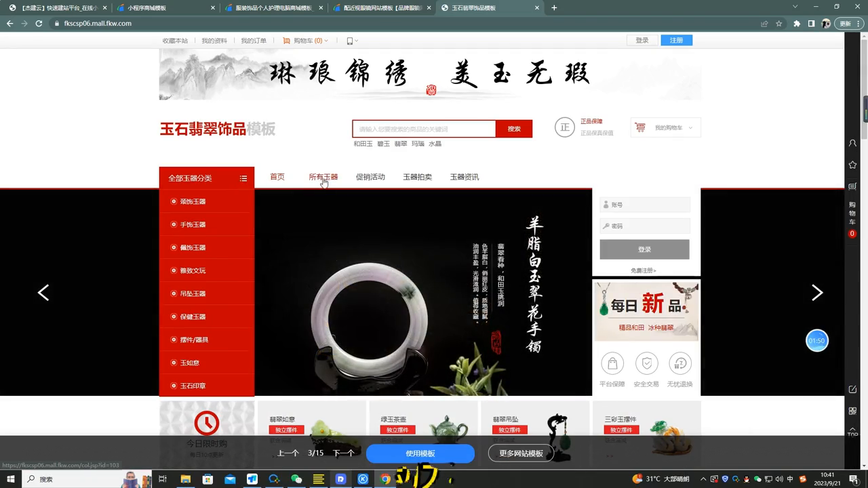Click the list icon beside 全部玉器分类
This screenshot has width=868, height=488.
tap(243, 178)
